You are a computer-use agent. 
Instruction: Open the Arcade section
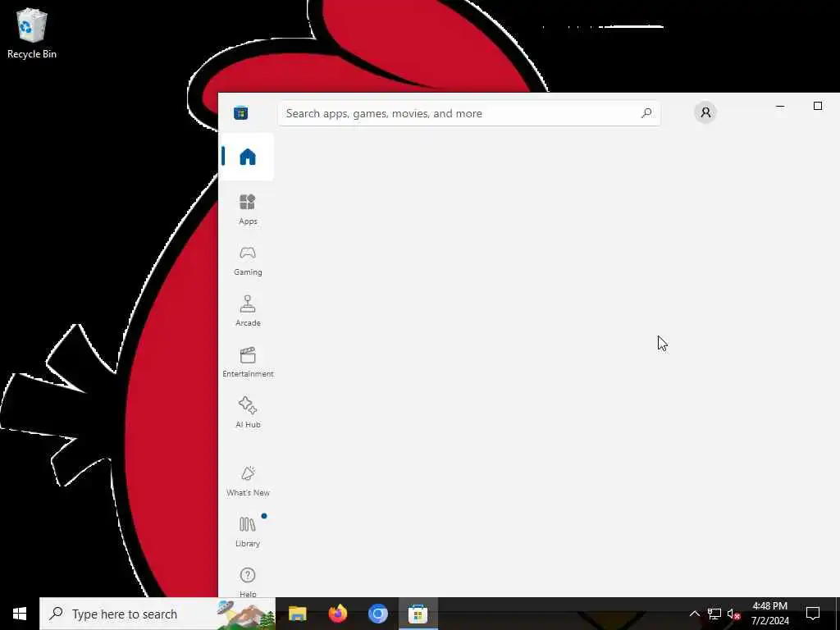click(x=248, y=311)
